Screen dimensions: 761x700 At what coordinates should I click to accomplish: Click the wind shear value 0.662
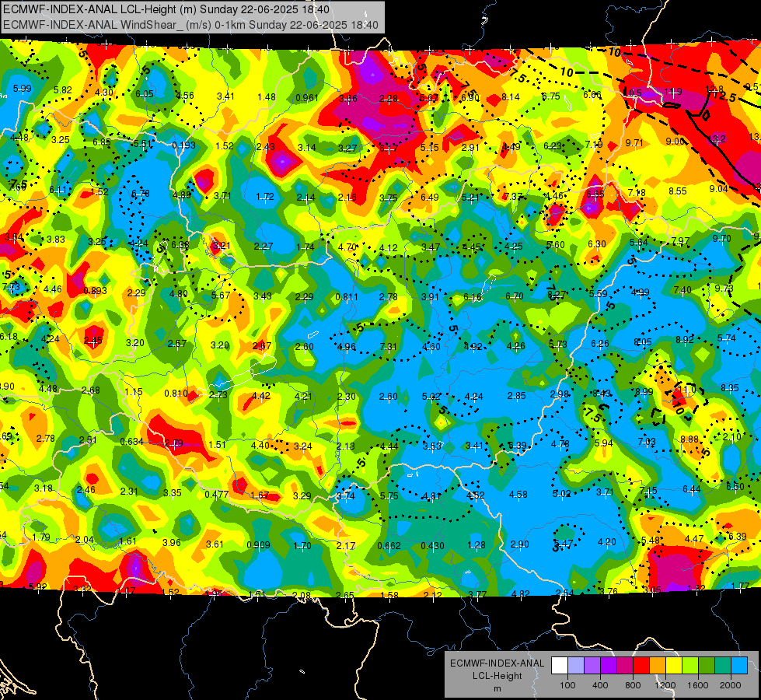389,545
